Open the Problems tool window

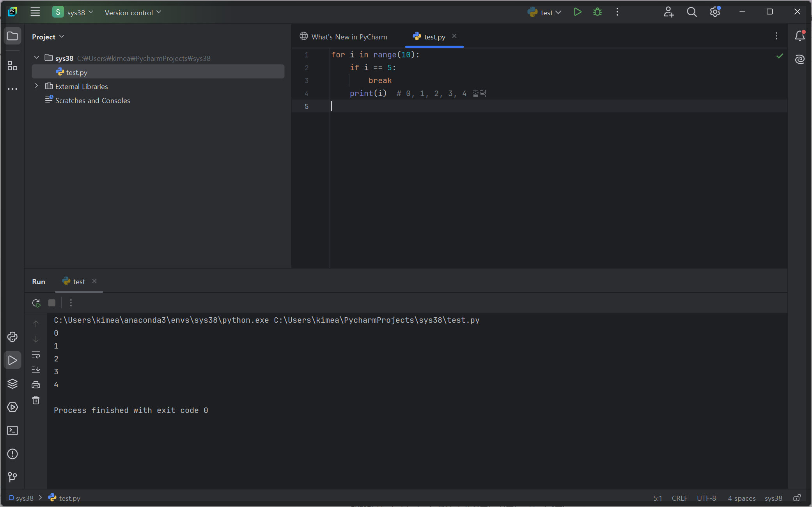(x=12, y=454)
